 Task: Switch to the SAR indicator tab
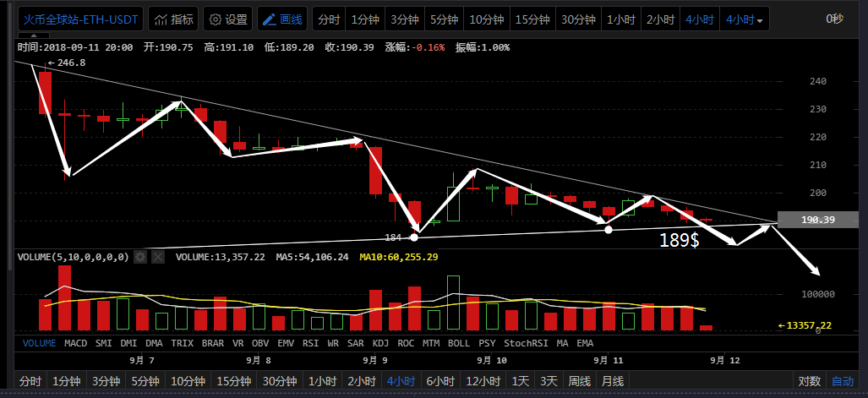[x=355, y=343]
